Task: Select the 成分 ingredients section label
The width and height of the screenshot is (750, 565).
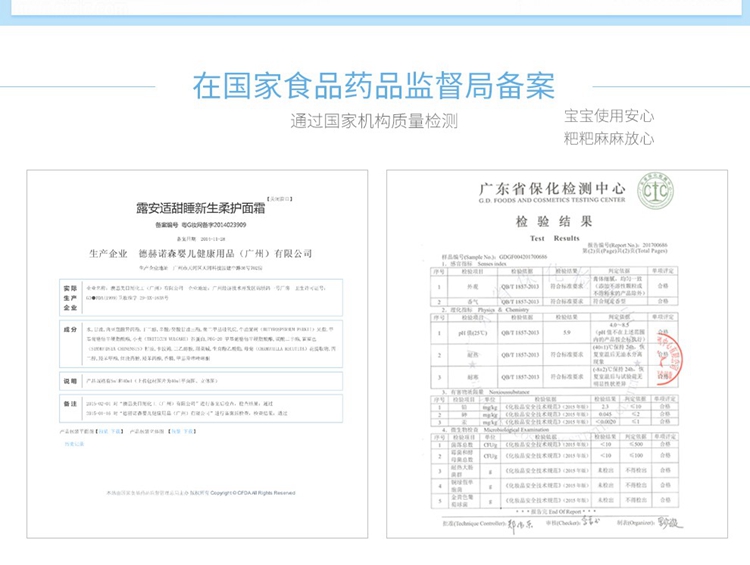Action: click(70, 328)
